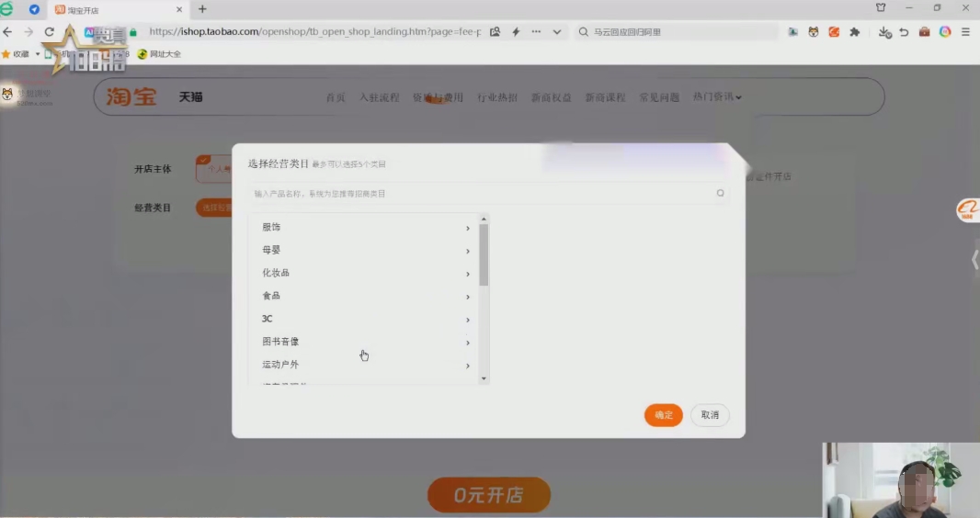This screenshot has width=980, height=518.
Task: Click the undo/restore closed tab icon
Action: pyautogui.click(x=904, y=32)
